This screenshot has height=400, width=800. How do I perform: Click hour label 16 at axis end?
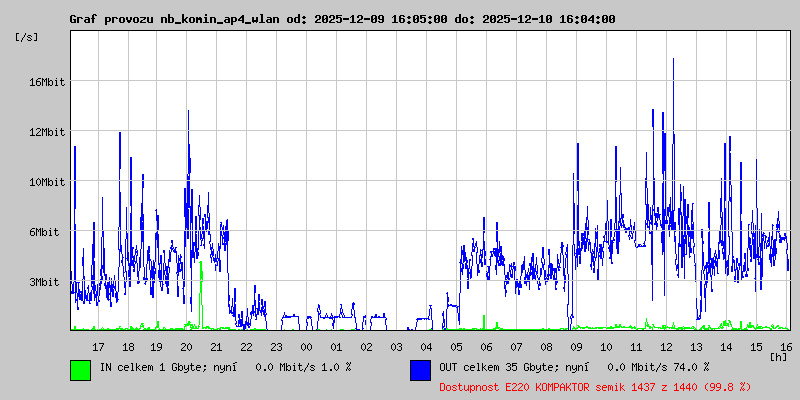pos(786,347)
